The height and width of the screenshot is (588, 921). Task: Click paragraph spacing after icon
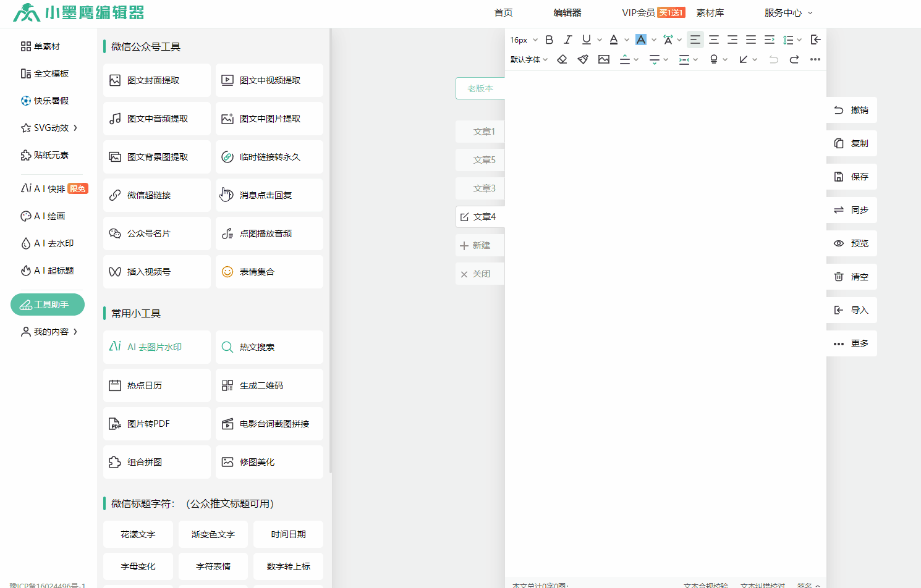(655, 59)
